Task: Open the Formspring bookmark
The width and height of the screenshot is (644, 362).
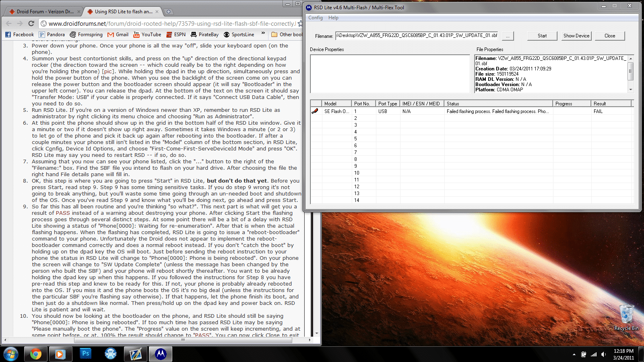Action: [x=86, y=35]
